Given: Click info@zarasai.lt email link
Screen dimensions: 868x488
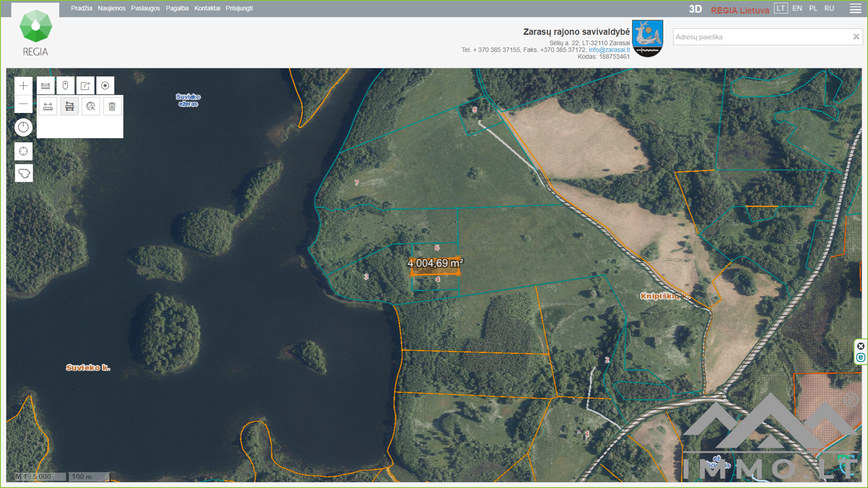Looking at the screenshot, I should 609,50.
